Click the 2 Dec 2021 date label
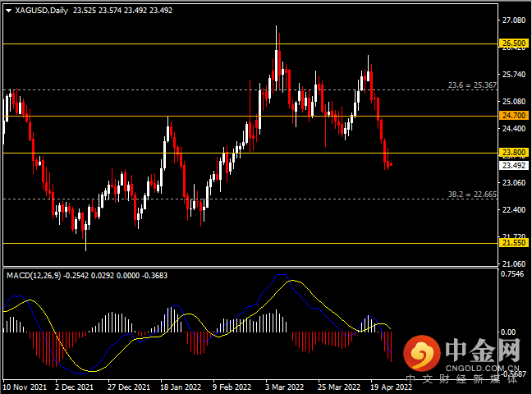532x394 pixels. (75, 387)
